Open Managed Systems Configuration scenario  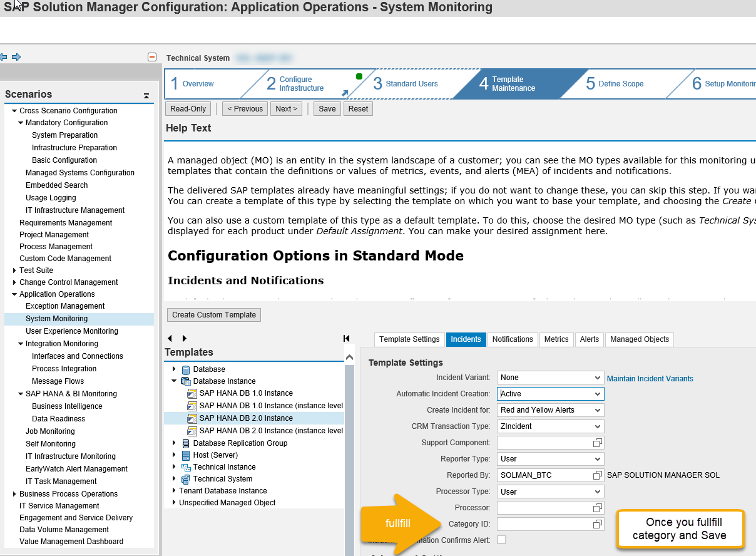click(x=80, y=173)
